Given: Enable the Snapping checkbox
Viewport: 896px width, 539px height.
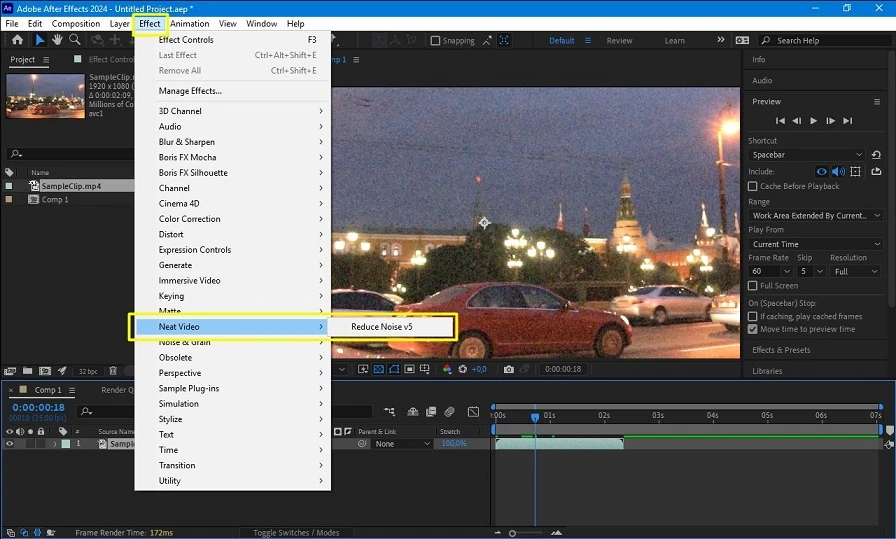Looking at the screenshot, I should (x=435, y=41).
